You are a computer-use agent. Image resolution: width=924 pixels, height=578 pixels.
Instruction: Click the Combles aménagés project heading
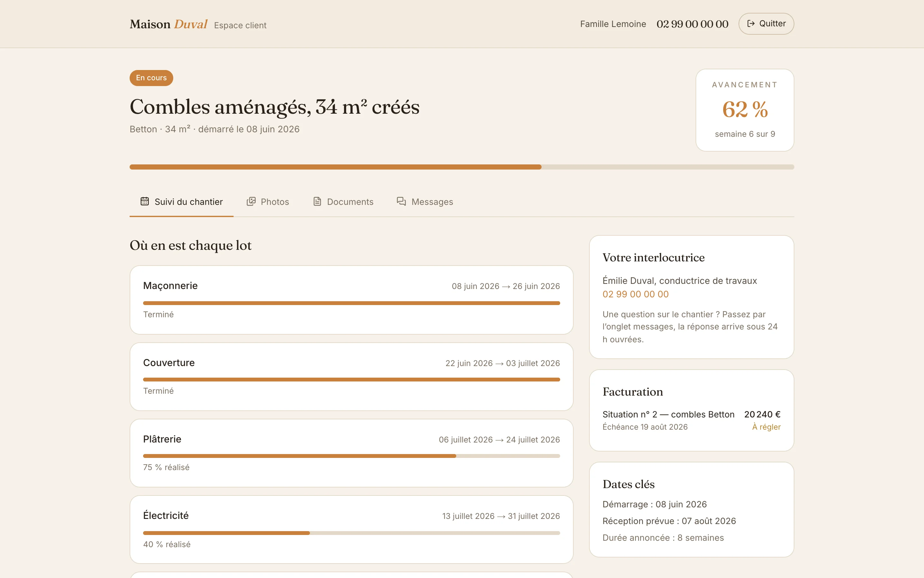click(275, 107)
